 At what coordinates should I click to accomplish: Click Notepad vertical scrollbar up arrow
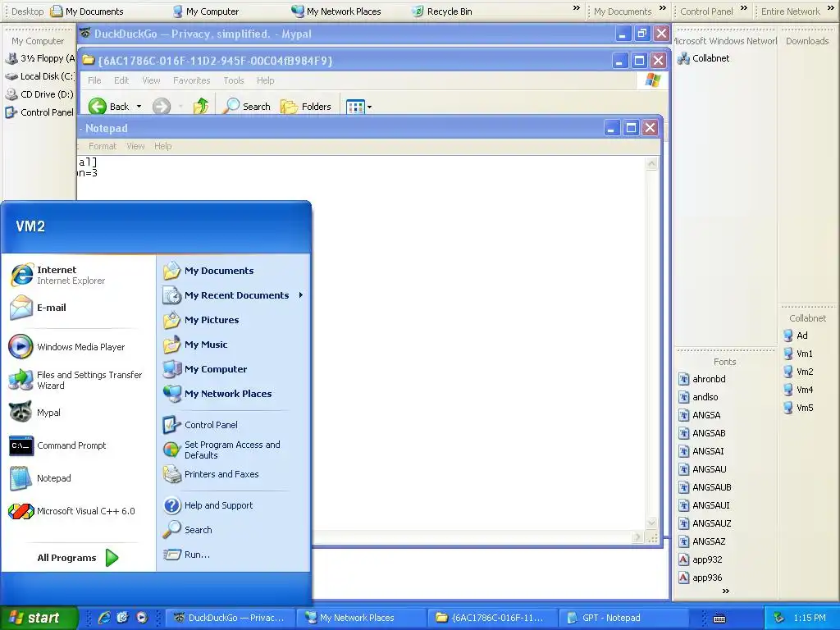[651, 163]
